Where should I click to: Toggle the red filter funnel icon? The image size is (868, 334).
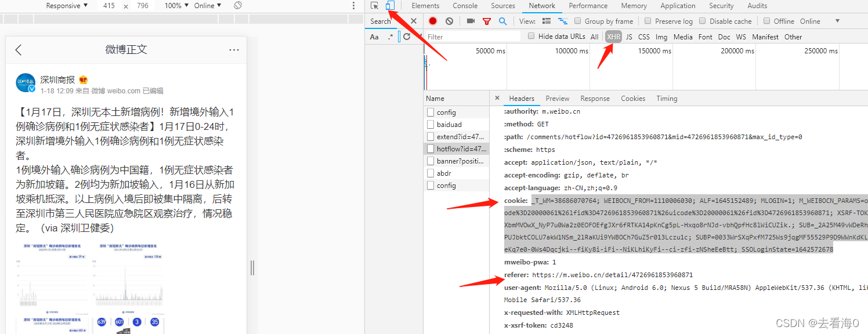click(487, 21)
